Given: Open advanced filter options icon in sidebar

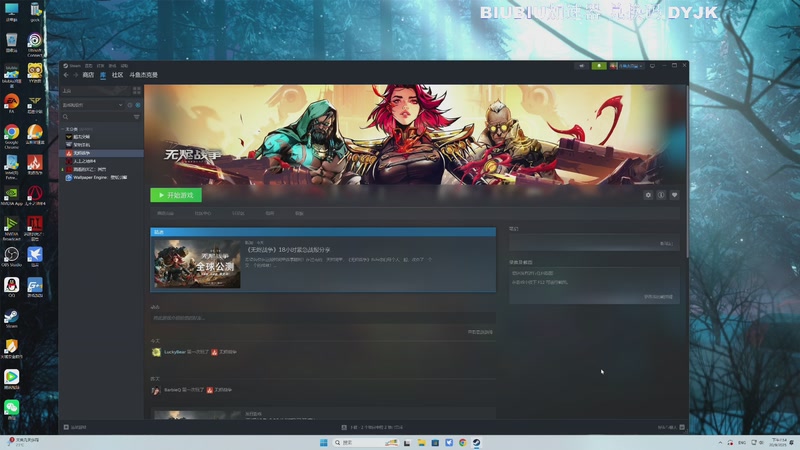Looking at the screenshot, I should point(137,117).
